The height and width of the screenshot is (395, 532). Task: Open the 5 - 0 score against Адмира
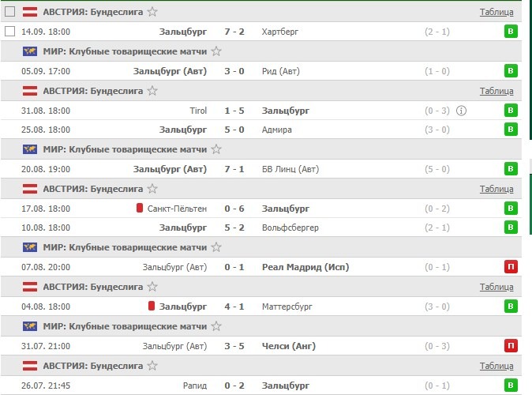coord(234,130)
